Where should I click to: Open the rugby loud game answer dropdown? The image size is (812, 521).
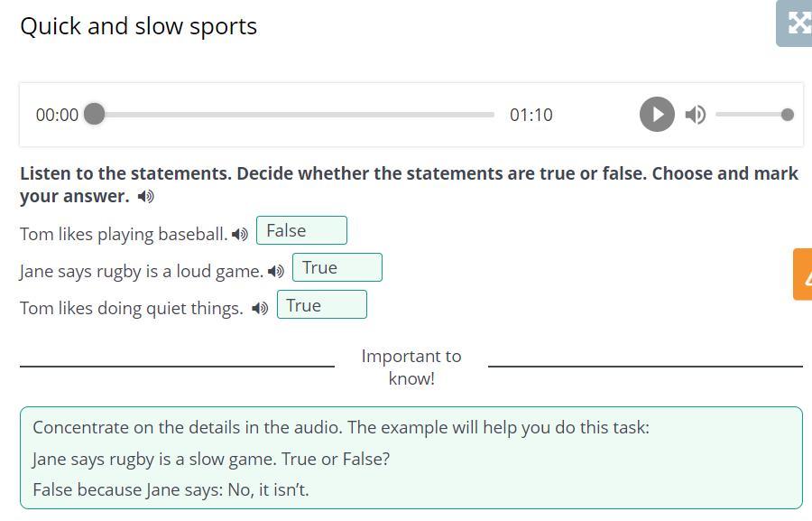pyautogui.click(x=337, y=268)
